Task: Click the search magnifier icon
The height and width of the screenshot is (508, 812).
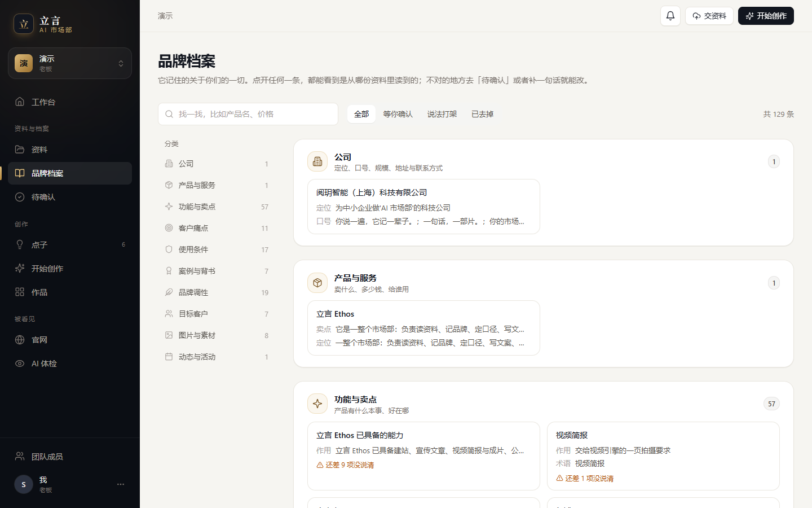Action: pyautogui.click(x=169, y=114)
